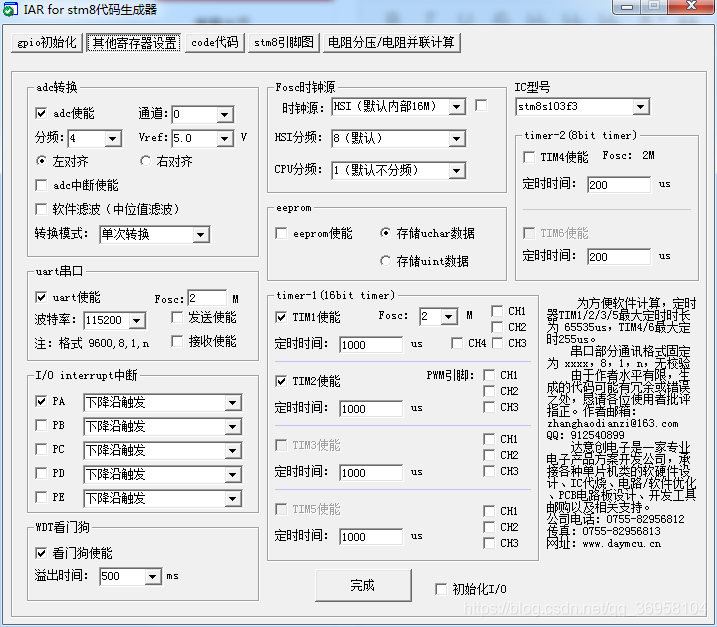Enable TIM1 CH3 checkbox
This screenshot has height=627, width=717.
497,343
